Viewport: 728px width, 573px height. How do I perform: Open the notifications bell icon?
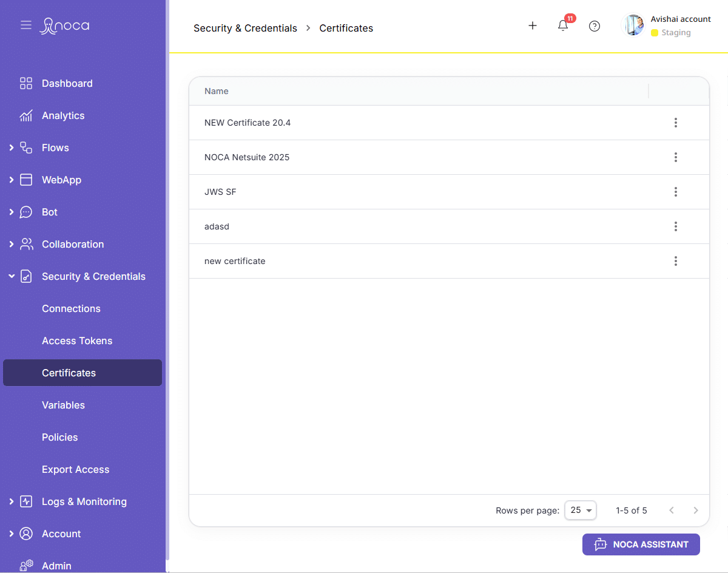[x=563, y=25]
